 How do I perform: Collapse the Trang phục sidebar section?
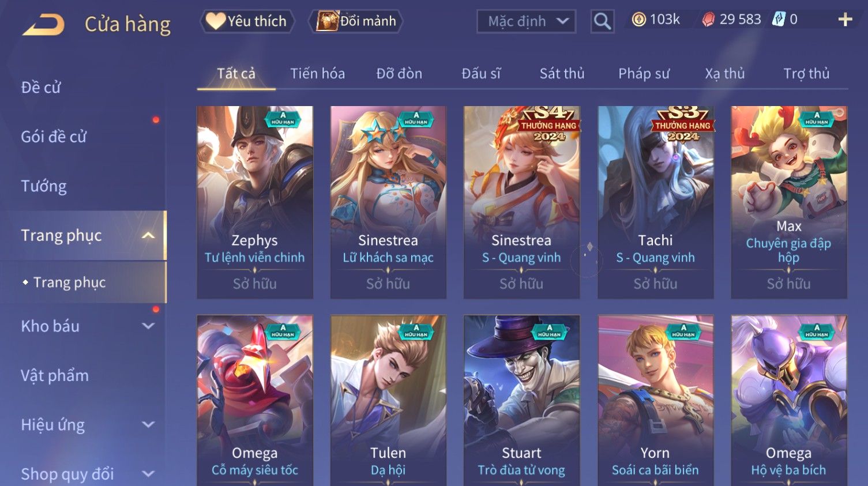(148, 235)
